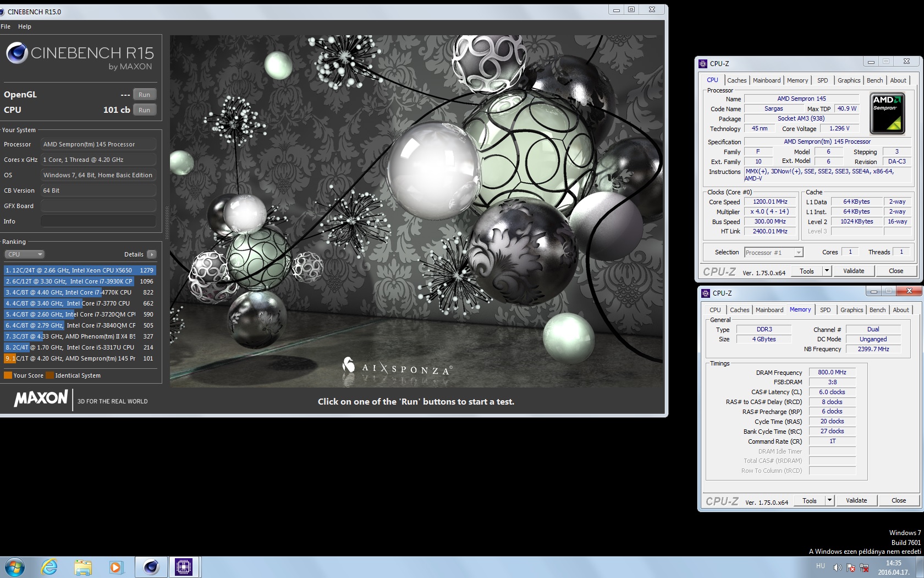
Task: Open SPD tab in upper CPU-Z
Action: pos(822,80)
